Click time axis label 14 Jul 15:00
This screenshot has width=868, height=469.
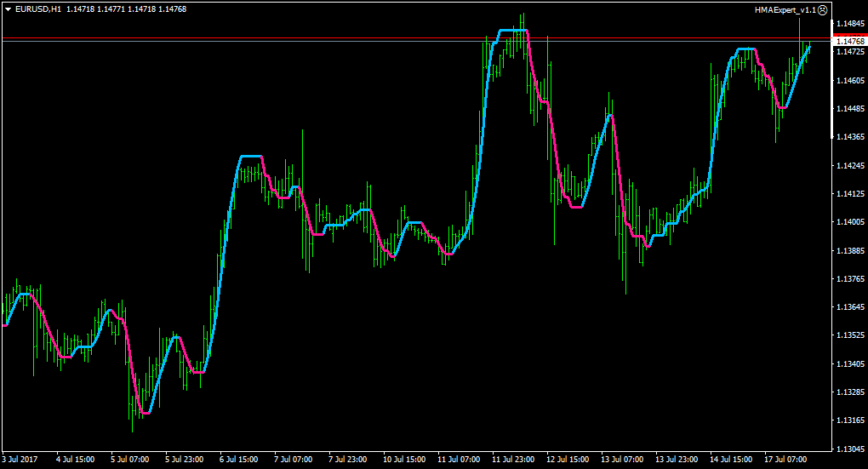click(x=731, y=460)
